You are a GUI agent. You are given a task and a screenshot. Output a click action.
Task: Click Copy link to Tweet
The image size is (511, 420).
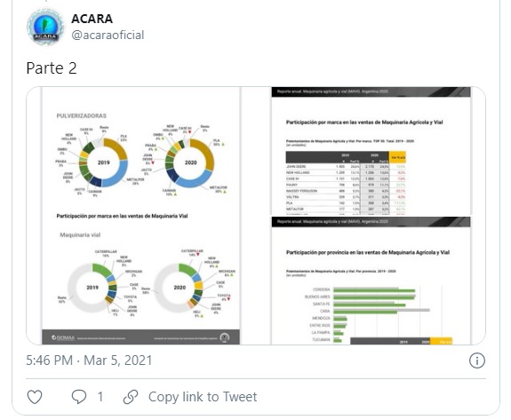point(203,397)
